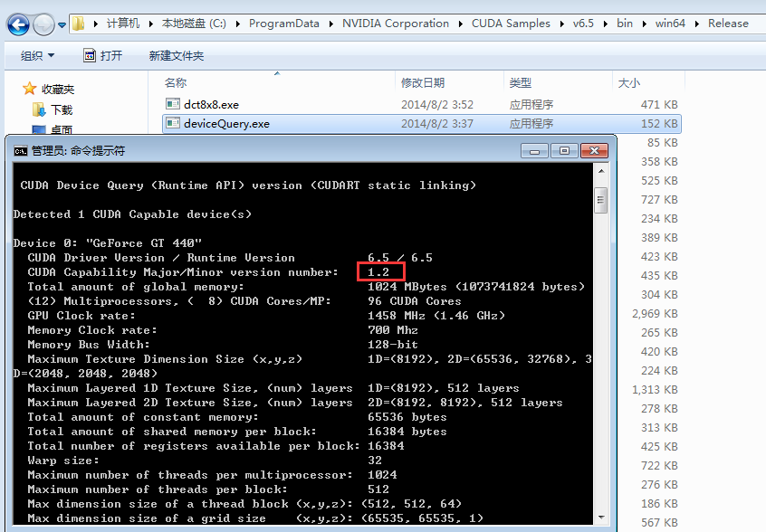
Task: Maximize the command prompt window
Action: pos(564,151)
